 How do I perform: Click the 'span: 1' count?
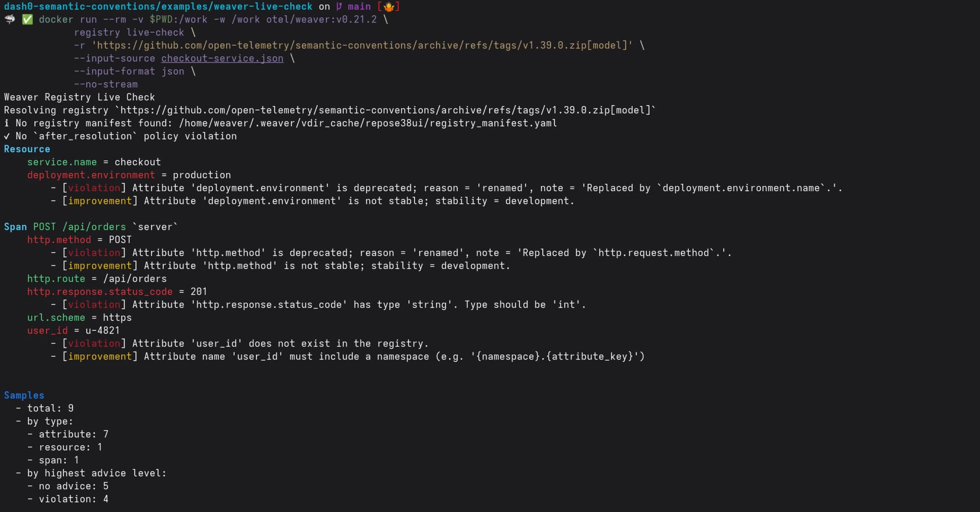59,460
